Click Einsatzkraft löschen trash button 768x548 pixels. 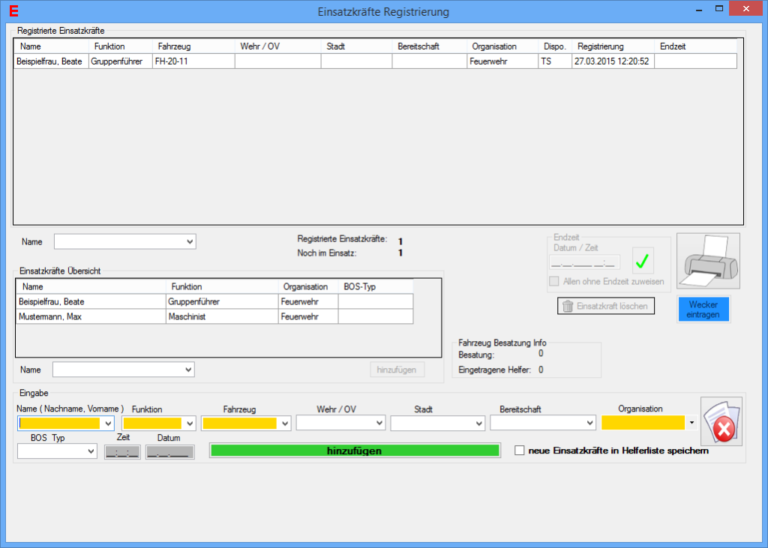click(x=606, y=306)
